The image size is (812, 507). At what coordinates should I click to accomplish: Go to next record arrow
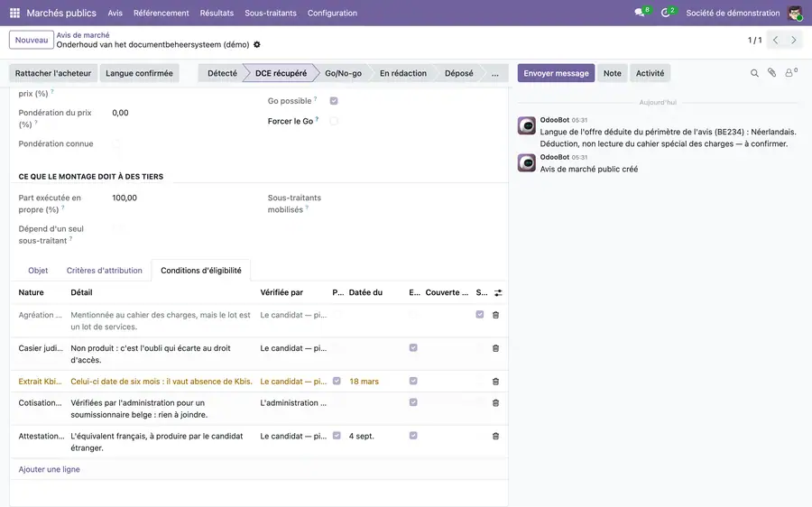(x=793, y=40)
